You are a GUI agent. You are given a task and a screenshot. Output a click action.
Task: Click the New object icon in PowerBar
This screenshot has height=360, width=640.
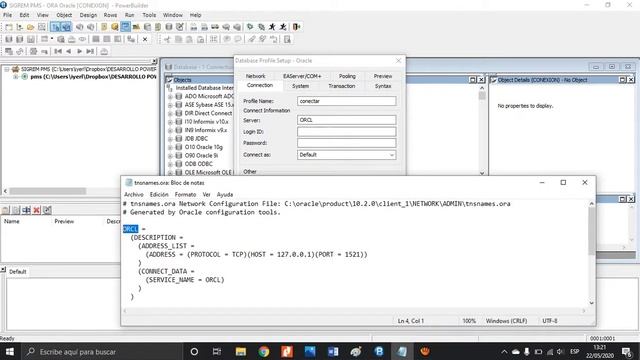pos(9,27)
